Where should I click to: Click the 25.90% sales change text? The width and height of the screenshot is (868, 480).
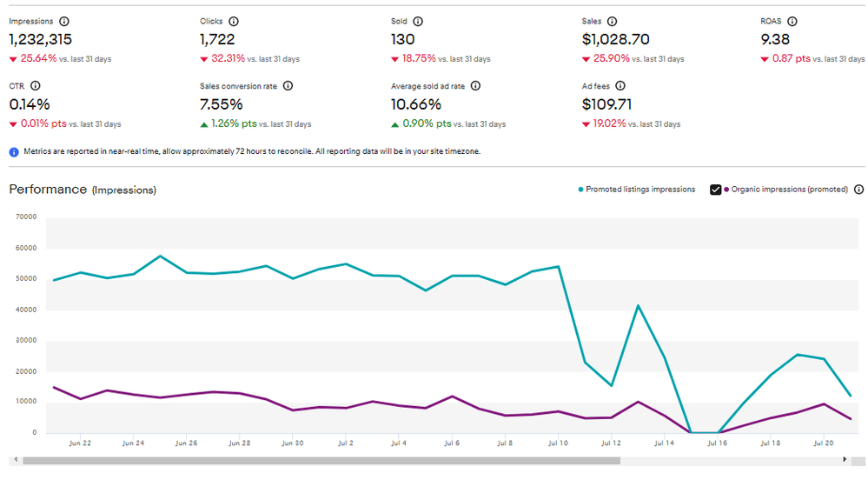[x=611, y=59]
